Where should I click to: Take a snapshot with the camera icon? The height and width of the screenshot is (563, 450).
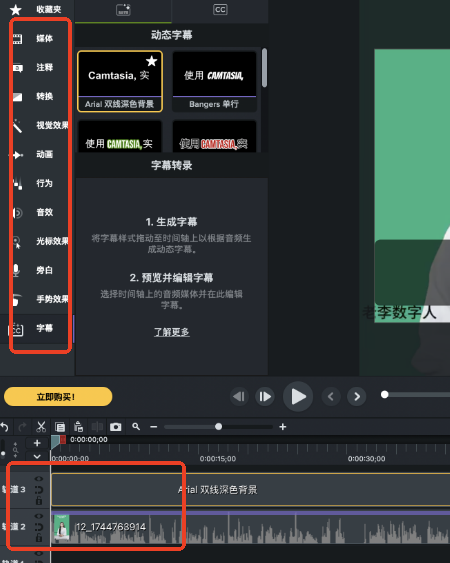click(116, 427)
